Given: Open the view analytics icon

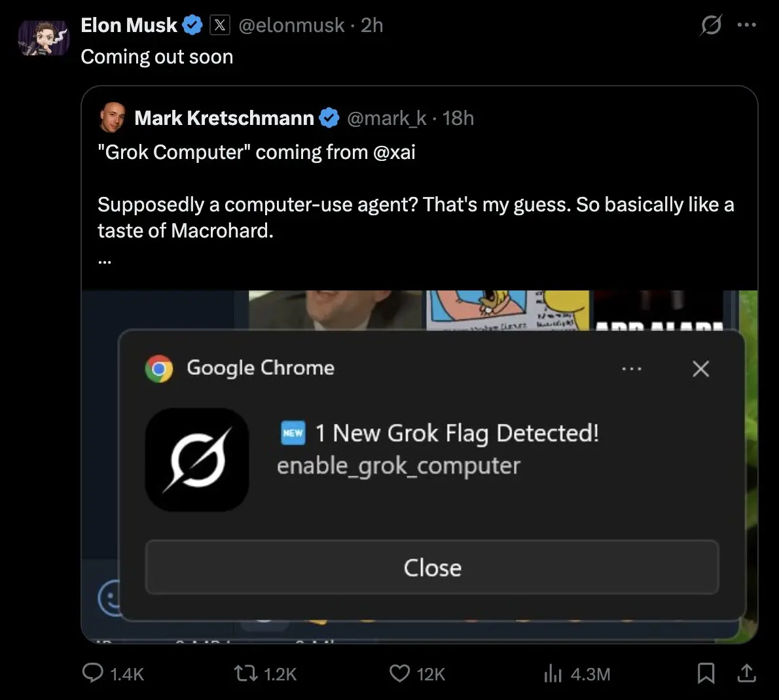Looking at the screenshot, I should click(553, 673).
